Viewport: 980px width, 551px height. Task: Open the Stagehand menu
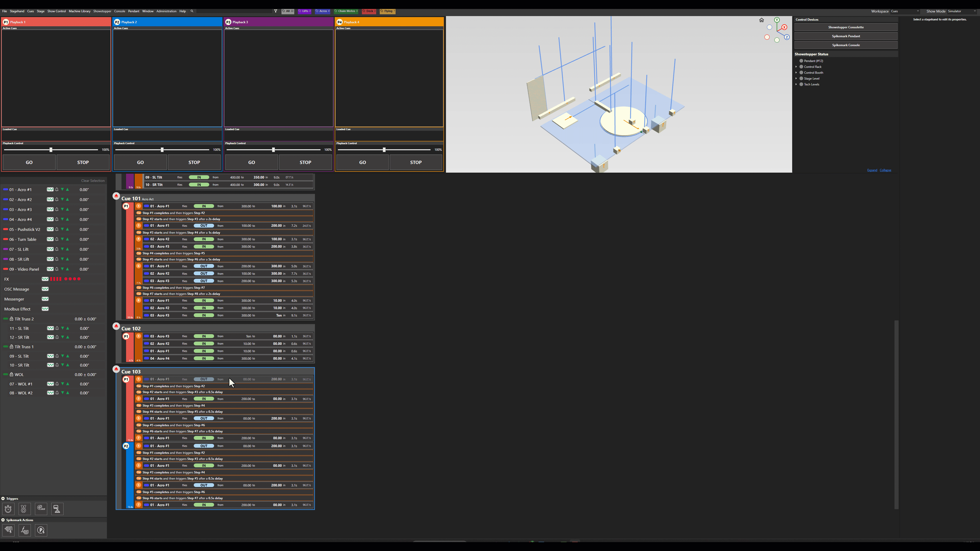[17, 11]
